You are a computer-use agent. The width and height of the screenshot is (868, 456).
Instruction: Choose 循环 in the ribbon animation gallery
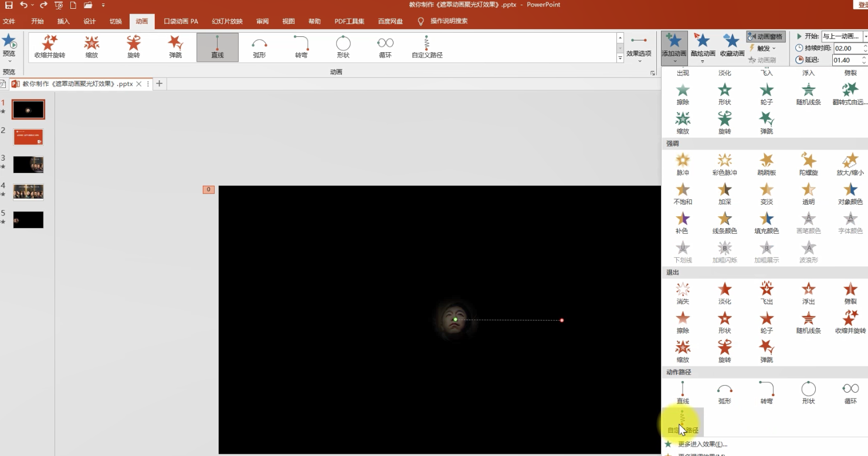pyautogui.click(x=385, y=47)
